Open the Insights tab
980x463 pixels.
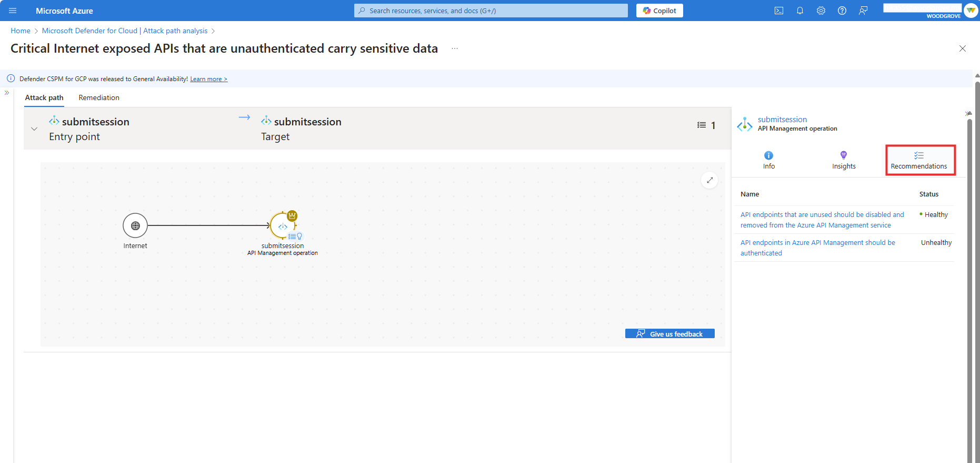pos(844,160)
